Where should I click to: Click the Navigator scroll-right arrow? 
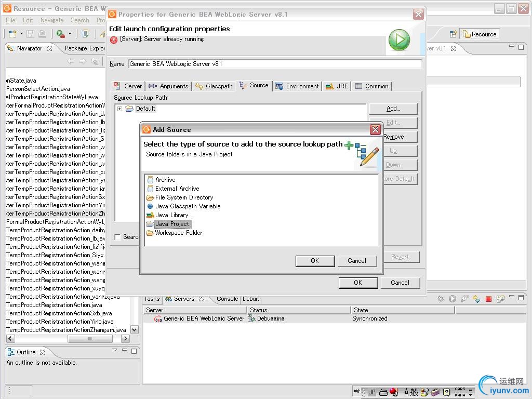pyautogui.click(x=126, y=338)
